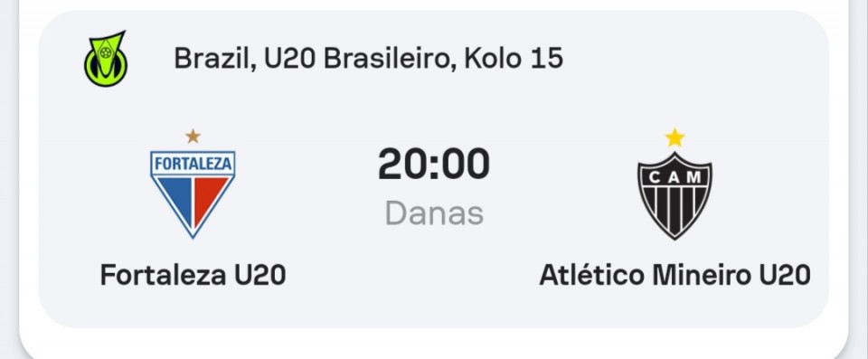The height and width of the screenshot is (359, 868).
Task: Open the Fortaleza U20 team name
Action: point(193,275)
